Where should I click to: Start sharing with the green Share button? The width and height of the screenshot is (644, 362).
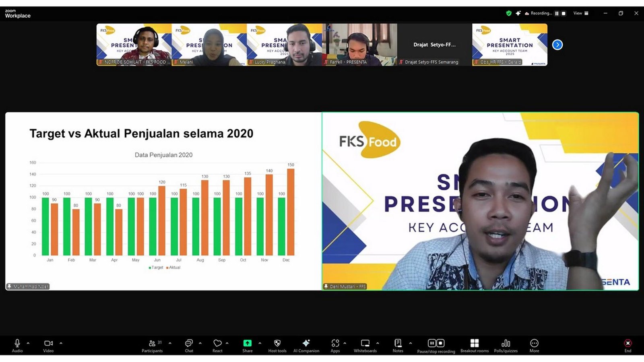(x=248, y=345)
